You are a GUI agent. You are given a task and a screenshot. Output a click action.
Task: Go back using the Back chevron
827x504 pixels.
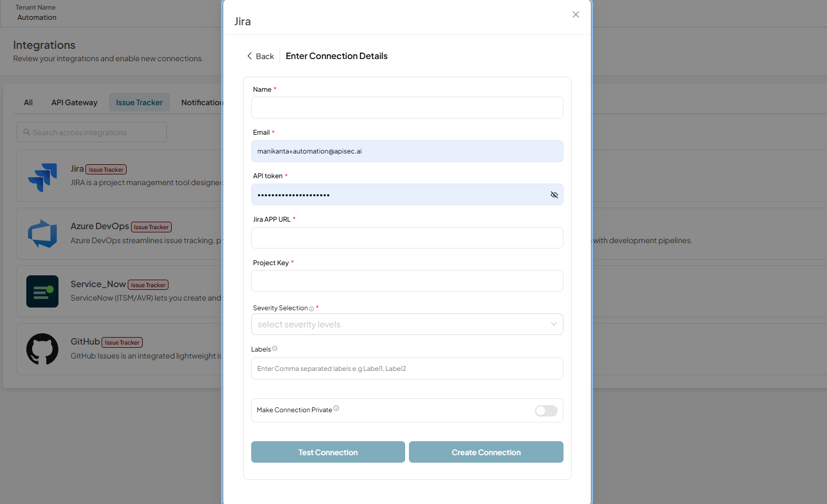pos(250,56)
